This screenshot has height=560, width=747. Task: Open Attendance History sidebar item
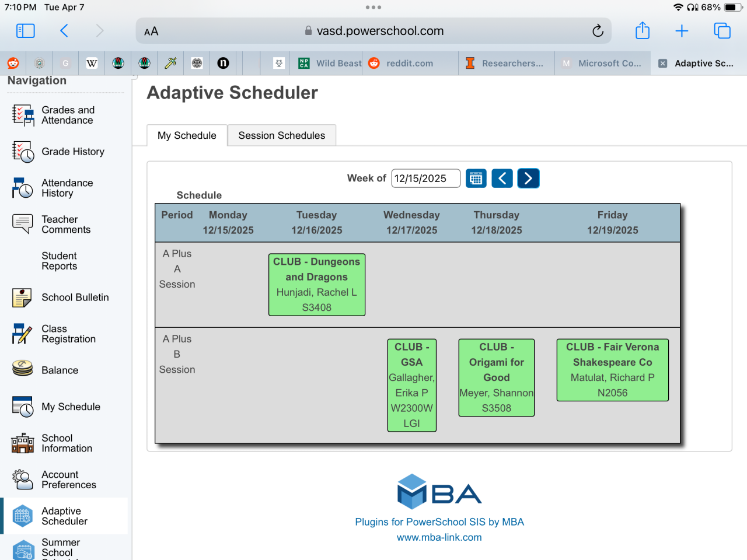pyautogui.click(x=67, y=188)
